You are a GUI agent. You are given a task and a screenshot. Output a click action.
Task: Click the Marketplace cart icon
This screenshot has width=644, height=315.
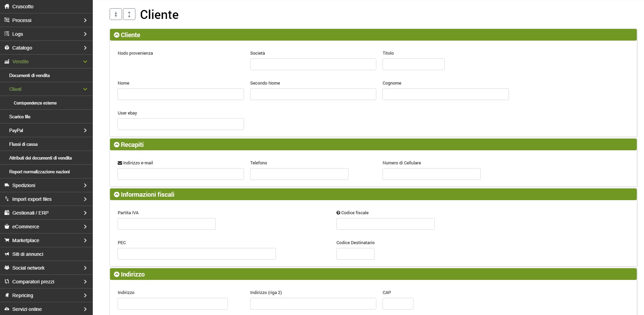pyautogui.click(x=7, y=240)
